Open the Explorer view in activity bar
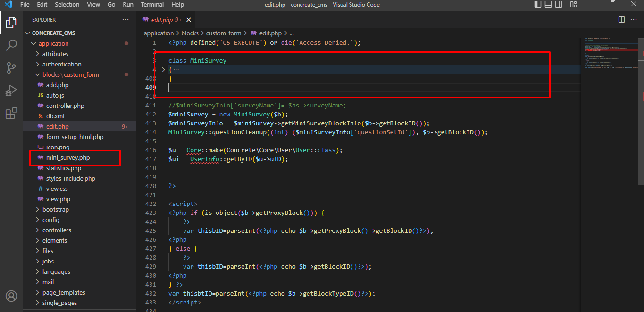The image size is (644, 312). (x=11, y=23)
